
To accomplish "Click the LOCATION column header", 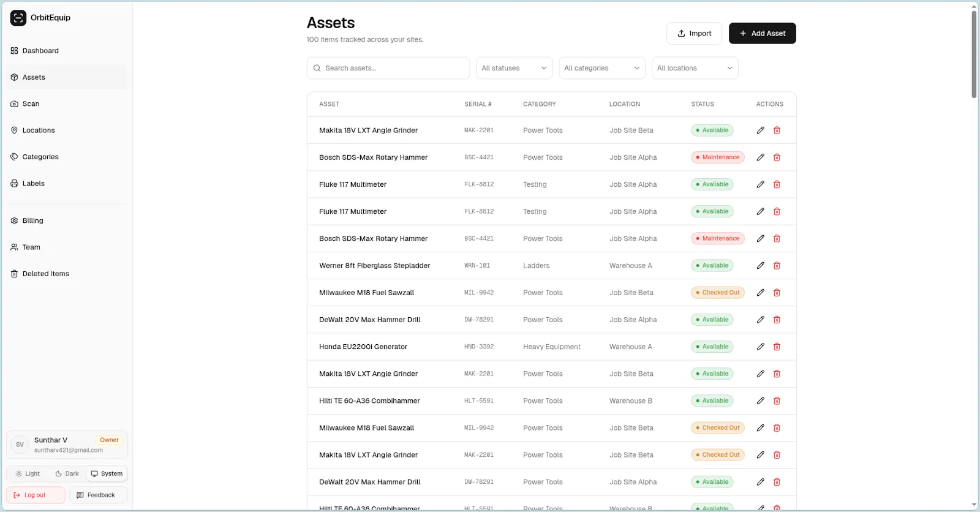I will click(625, 104).
